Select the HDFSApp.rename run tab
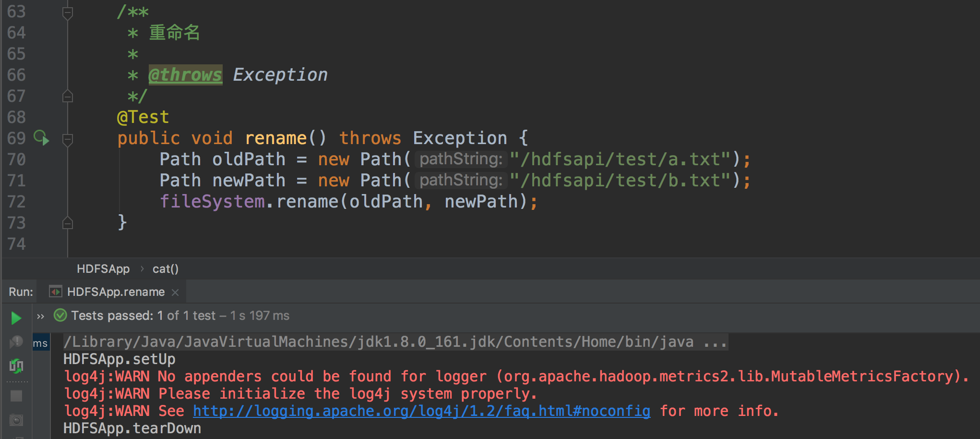The image size is (980, 439). click(115, 292)
